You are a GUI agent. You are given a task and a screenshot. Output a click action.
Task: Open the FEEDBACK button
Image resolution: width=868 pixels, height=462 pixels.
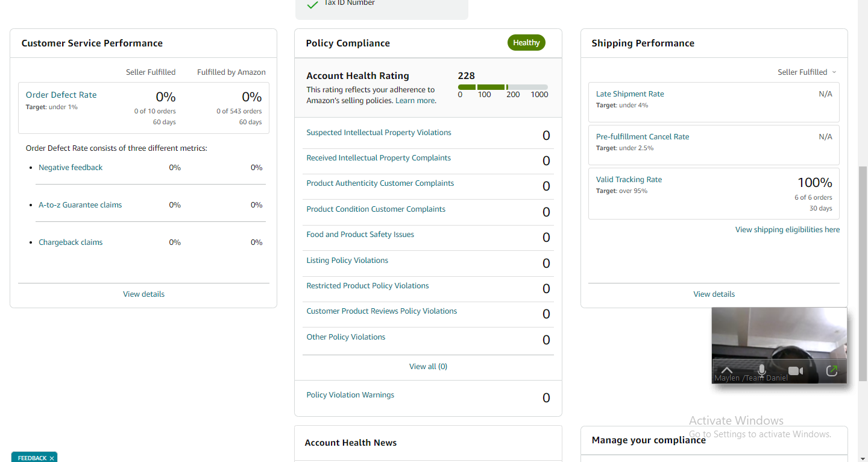point(32,458)
